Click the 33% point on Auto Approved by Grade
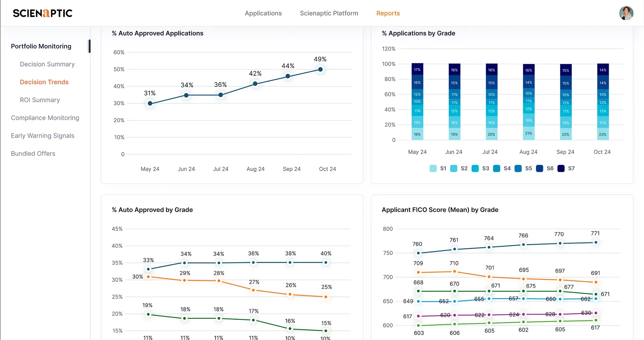Screen dimensions: 644x340 tap(148, 269)
